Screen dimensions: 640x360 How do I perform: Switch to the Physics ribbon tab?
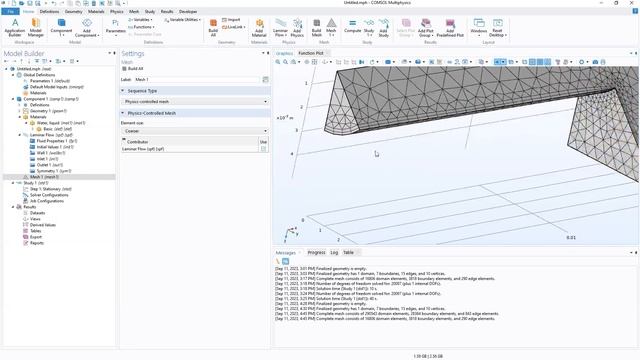(117, 11)
